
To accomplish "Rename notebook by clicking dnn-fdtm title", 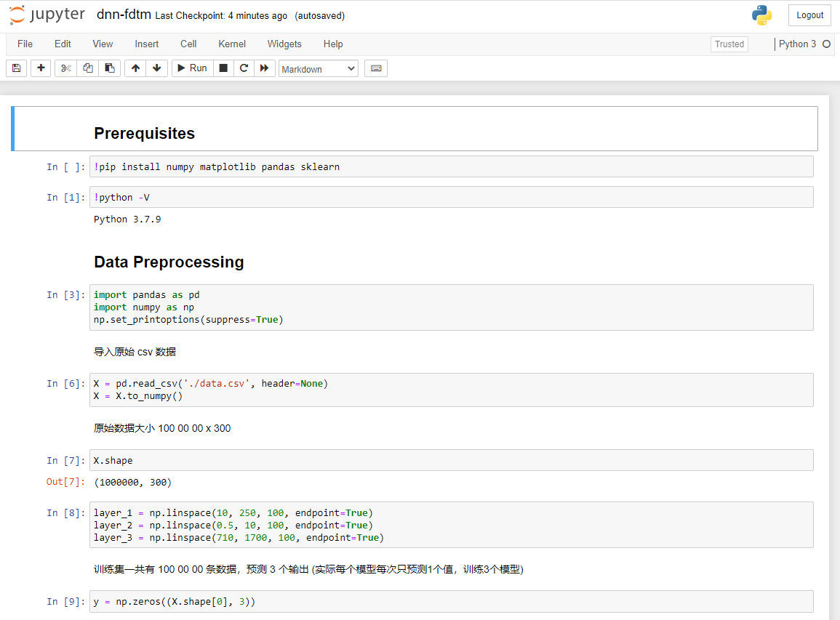I will (124, 15).
